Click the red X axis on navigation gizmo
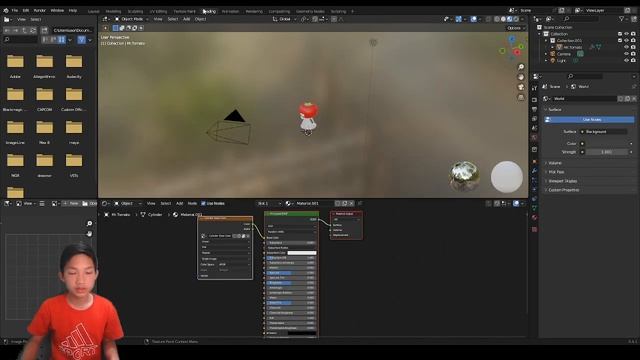 click(517, 53)
